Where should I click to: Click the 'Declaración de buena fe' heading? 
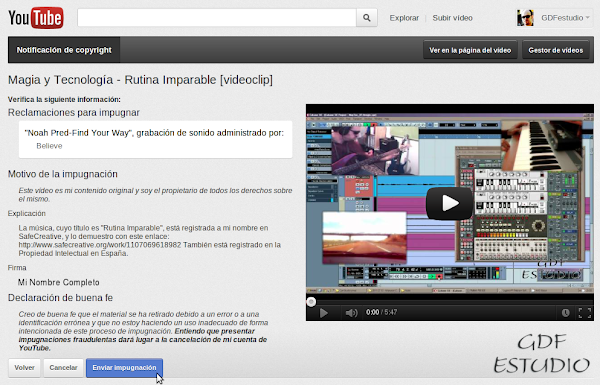pyautogui.click(x=60, y=298)
